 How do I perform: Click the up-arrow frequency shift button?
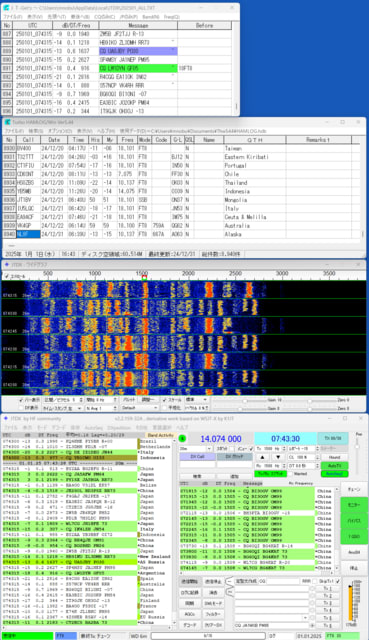pos(263,457)
